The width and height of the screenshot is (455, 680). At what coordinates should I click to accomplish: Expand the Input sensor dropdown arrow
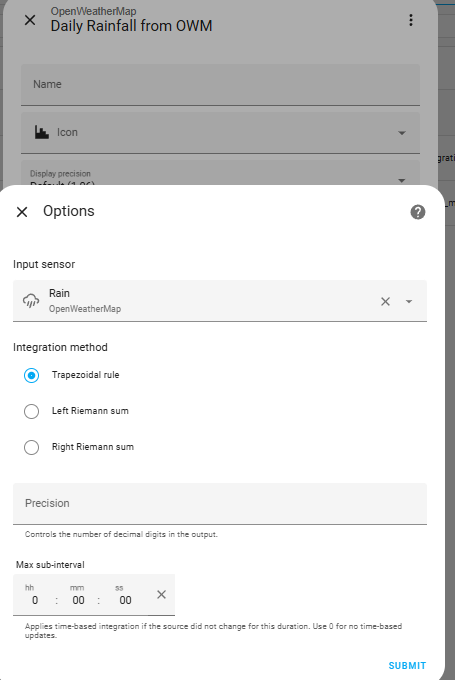[x=409, y=301]
